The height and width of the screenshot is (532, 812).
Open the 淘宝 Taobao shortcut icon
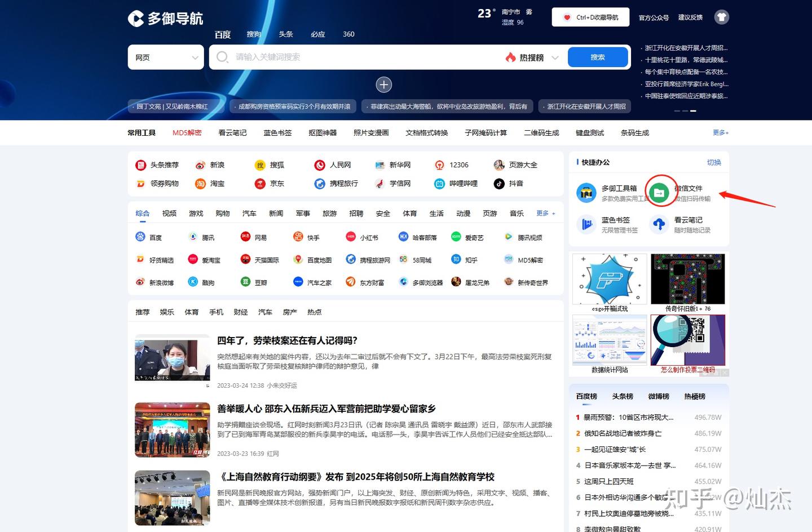tap(201, 183)
